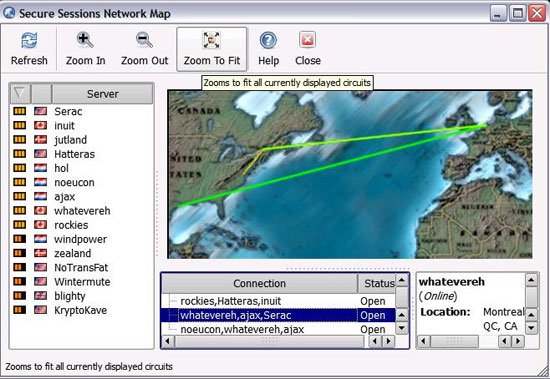Click the flag icon next to windpower

[x=40, y=239]
